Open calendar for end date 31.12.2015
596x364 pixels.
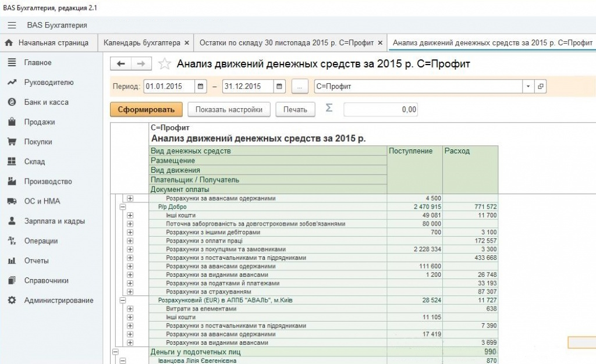tap(279, 87)
